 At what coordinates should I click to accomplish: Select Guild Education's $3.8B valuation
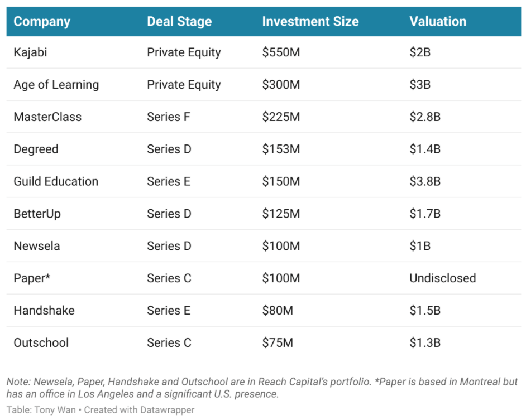point(425,181)
